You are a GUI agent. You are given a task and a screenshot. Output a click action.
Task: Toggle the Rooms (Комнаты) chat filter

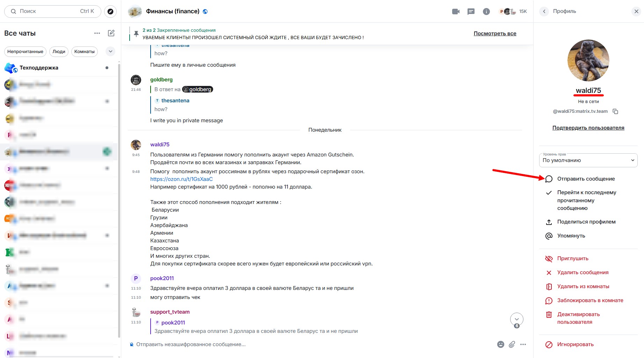point(84,51)
